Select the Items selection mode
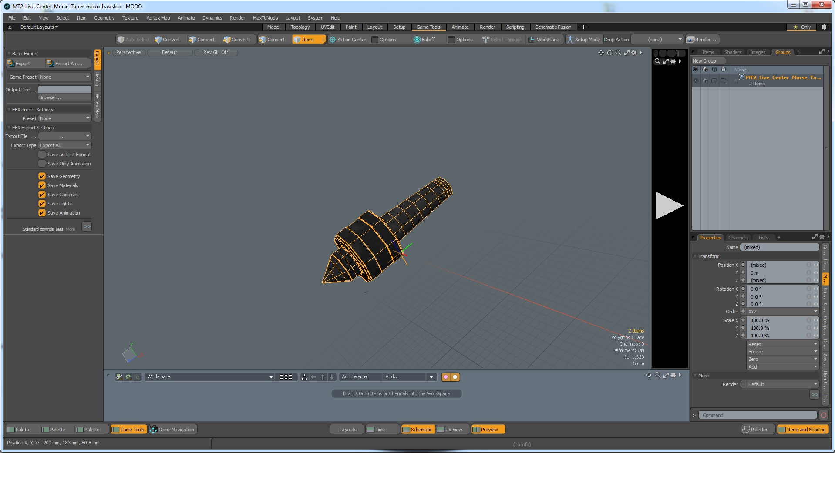Image resolution: width=835 pixels, height=504 pixels. [x=308, y=40]
